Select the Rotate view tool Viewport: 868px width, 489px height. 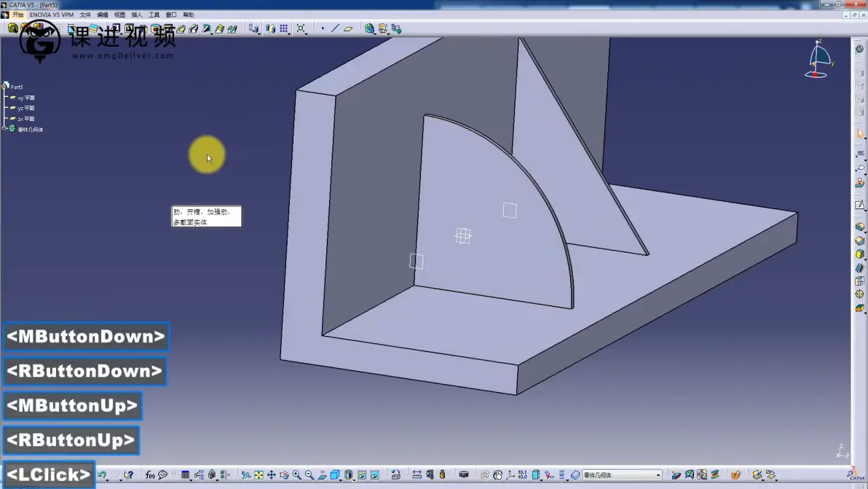coord(284,475)
